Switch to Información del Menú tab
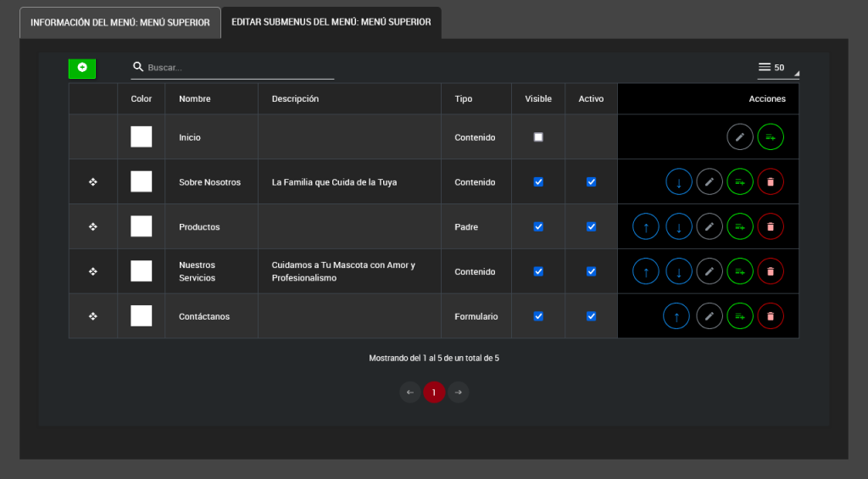Viewport: 868px width, 479px height. click(120, 23)
